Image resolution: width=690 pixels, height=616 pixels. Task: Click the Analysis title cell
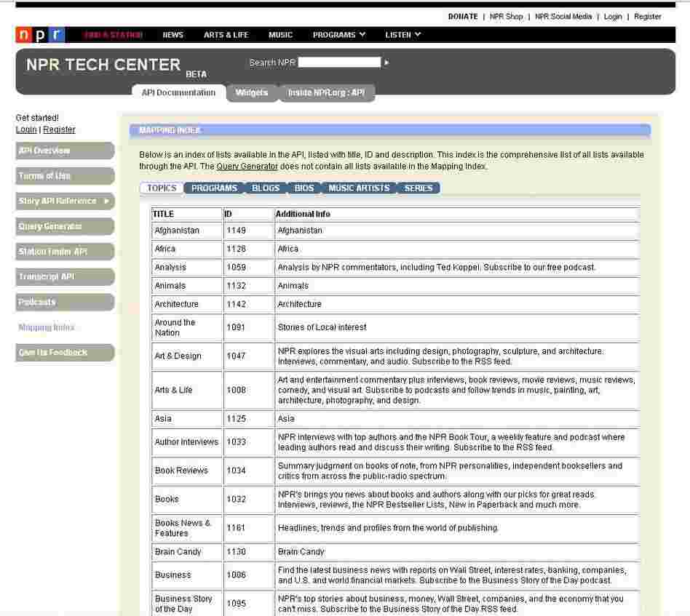[x=187, y=268]
